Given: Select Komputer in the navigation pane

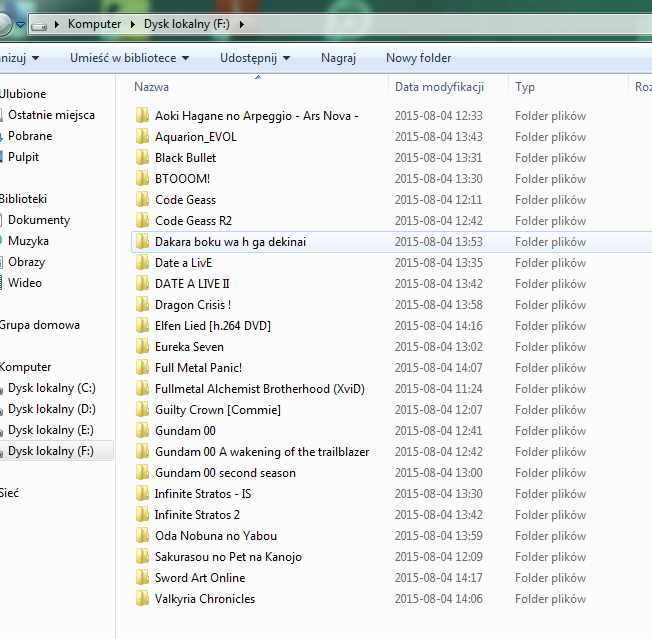Looking at the screenshot, I should 25,367.
